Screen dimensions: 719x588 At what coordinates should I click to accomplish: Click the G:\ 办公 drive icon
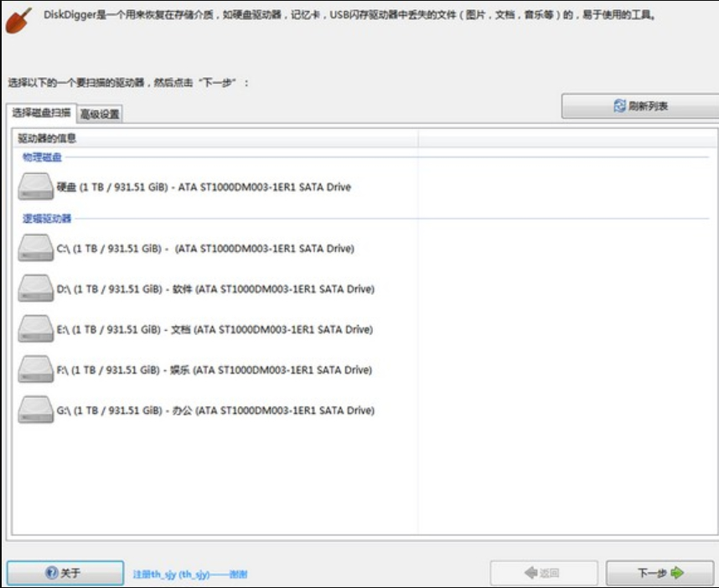point(36,410)
